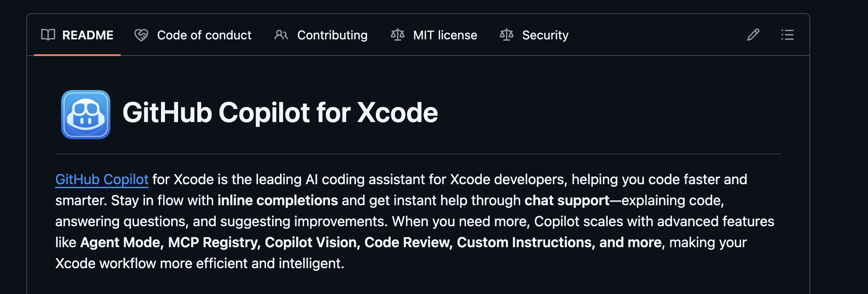Open the MIT license tab

445,35
